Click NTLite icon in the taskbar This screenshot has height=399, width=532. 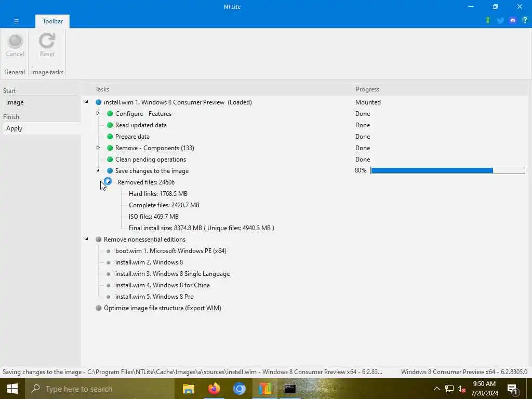(x=264, y=389)
